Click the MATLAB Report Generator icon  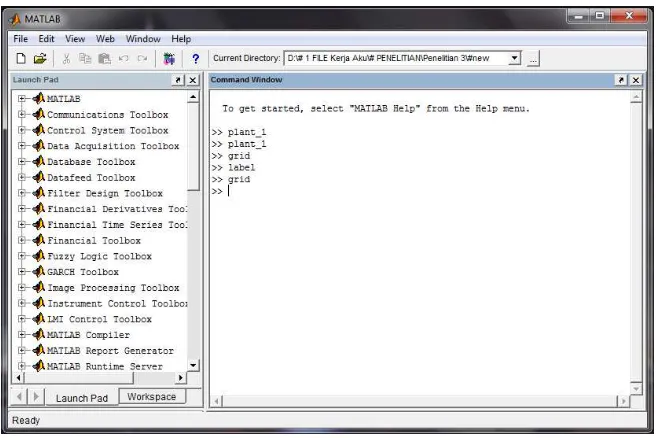(x=39, y=350)
